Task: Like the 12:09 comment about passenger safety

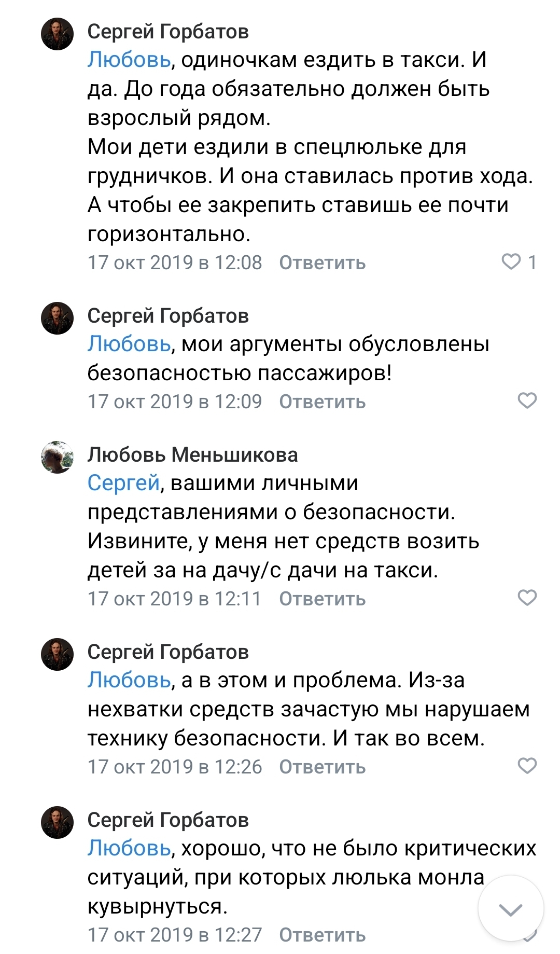Action: coord(527,400)
